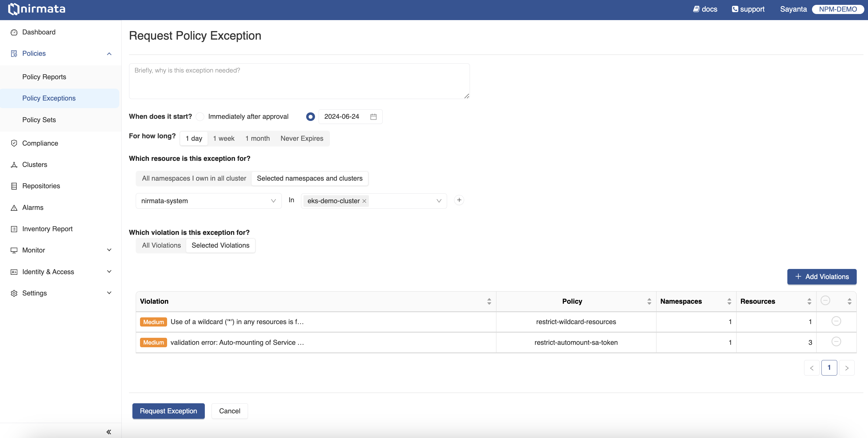Screen dimensions: 868x438
Task: Click the Identity & Access card icon
Action: 14,272
